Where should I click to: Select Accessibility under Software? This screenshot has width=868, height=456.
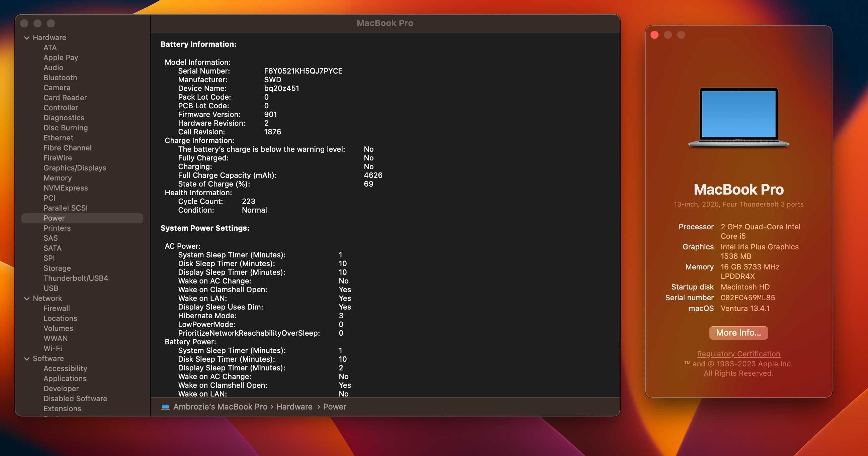[65, 368]
